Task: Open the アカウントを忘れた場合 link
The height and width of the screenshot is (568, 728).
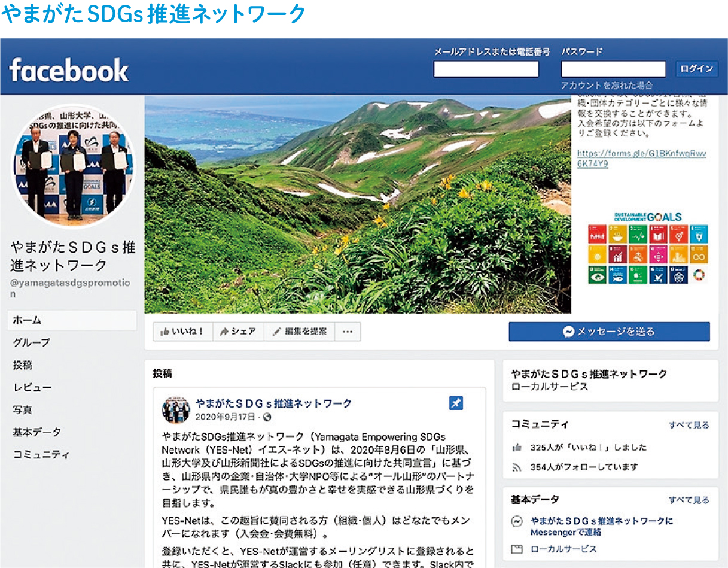Action: point(607,86)
